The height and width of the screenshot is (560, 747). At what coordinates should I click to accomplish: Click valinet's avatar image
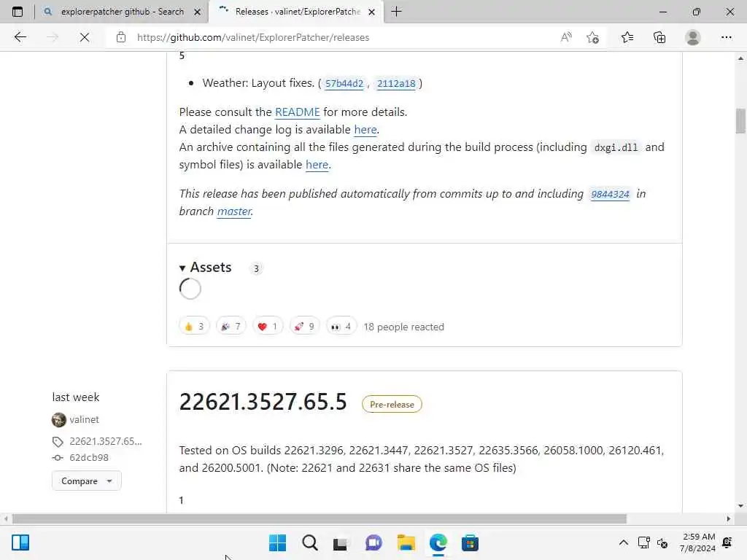[x=58, y=419]
